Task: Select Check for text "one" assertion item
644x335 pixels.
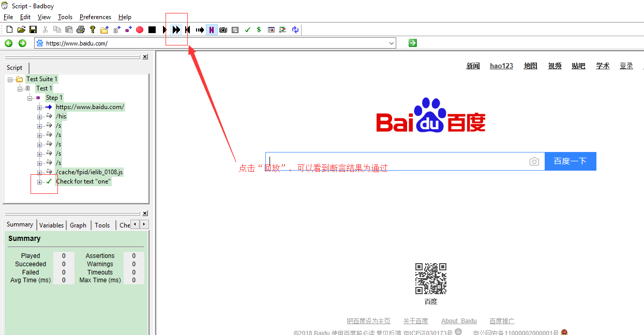Action: 83,181
